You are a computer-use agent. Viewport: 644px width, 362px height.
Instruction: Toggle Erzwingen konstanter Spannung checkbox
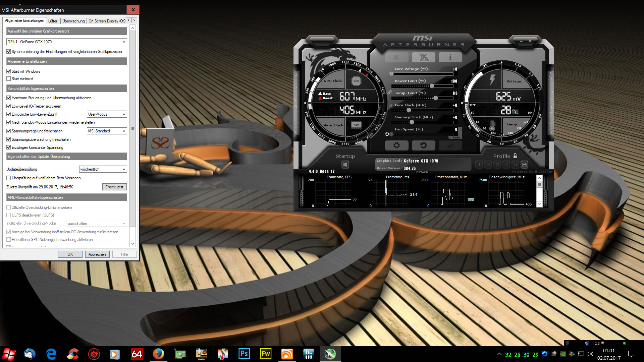(9, 147)
